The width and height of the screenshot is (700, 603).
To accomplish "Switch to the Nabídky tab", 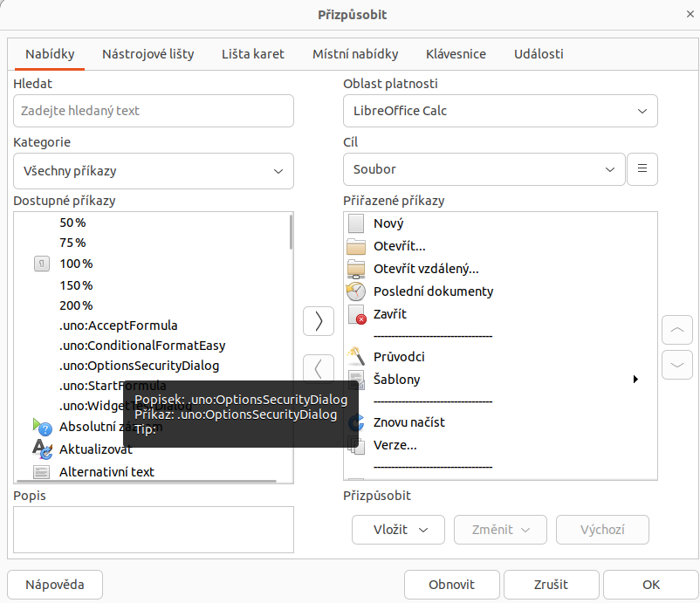I will pyautogui.click(x=50, y=54).
